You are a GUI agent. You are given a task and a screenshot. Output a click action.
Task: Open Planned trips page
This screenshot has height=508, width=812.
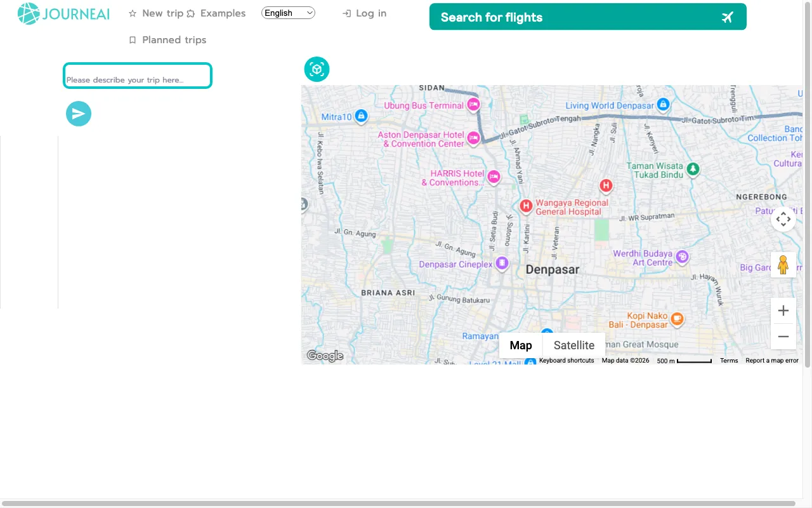click(x=167, y=40)
